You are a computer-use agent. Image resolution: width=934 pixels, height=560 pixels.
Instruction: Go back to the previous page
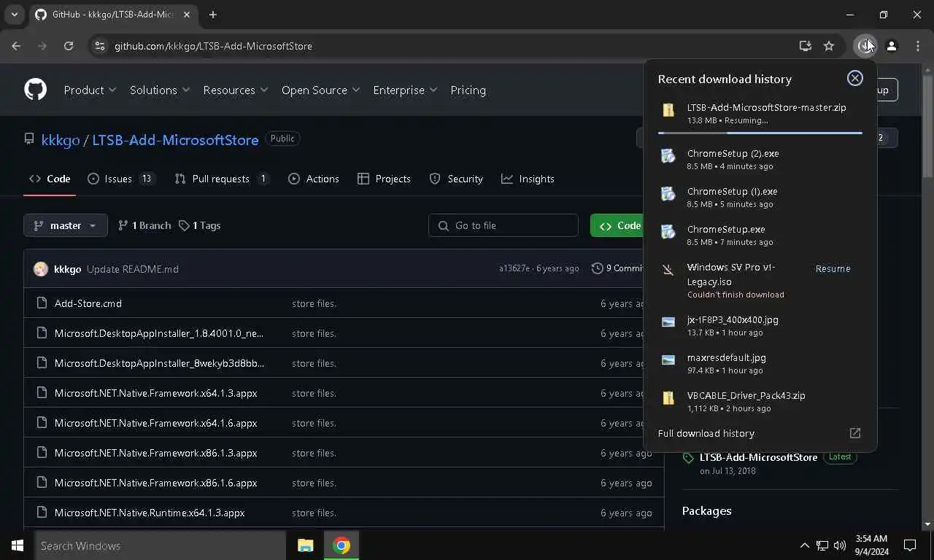pyautogui.click(x=16, y=46)
